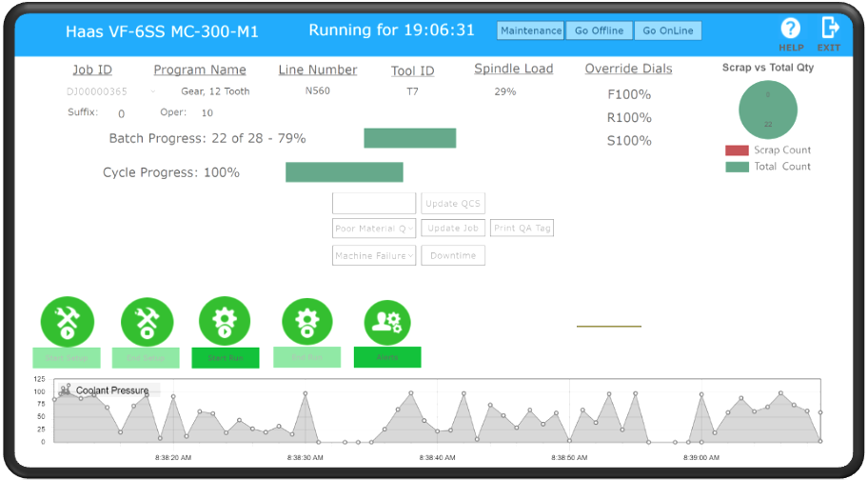Viewport: 868px width, 480px height.
Task: Click the 8:39:00 AM chart time label
Action: click(x=701, y=458)
